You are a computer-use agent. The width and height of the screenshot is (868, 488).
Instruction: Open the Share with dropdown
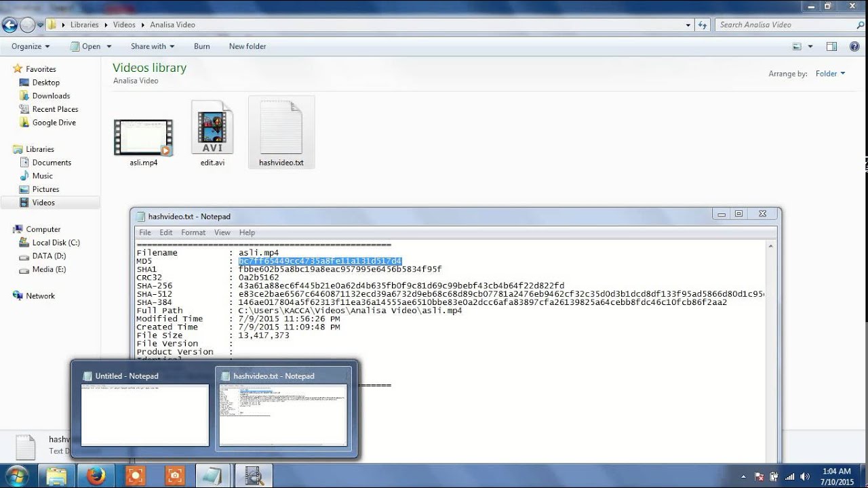[153, 47]
